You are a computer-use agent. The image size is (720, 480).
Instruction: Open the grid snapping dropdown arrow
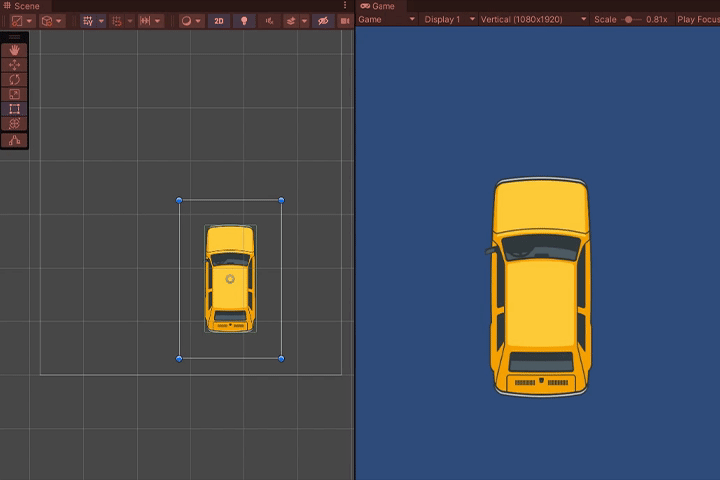click(130, 21)
